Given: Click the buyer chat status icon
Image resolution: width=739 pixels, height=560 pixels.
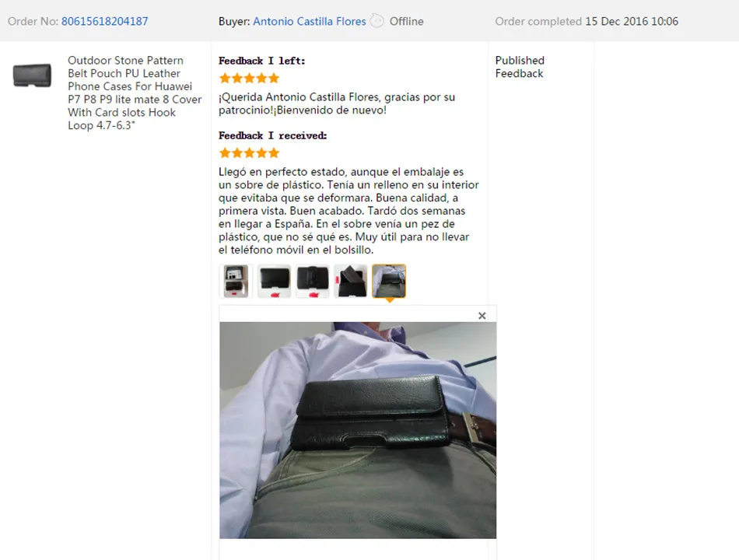Looking at the screenshot, I should (x=377, y=21).
